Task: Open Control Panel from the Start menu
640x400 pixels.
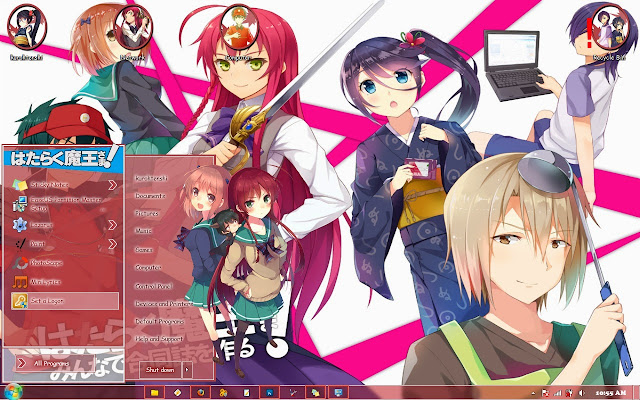Action: tap(153, 286)
